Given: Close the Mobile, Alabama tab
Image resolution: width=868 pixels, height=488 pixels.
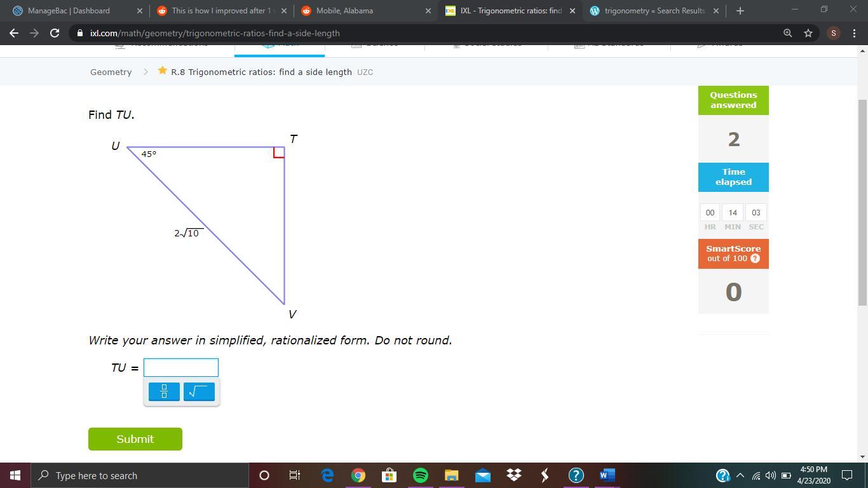Looking at the screenshot, I should tap(428, 11).
